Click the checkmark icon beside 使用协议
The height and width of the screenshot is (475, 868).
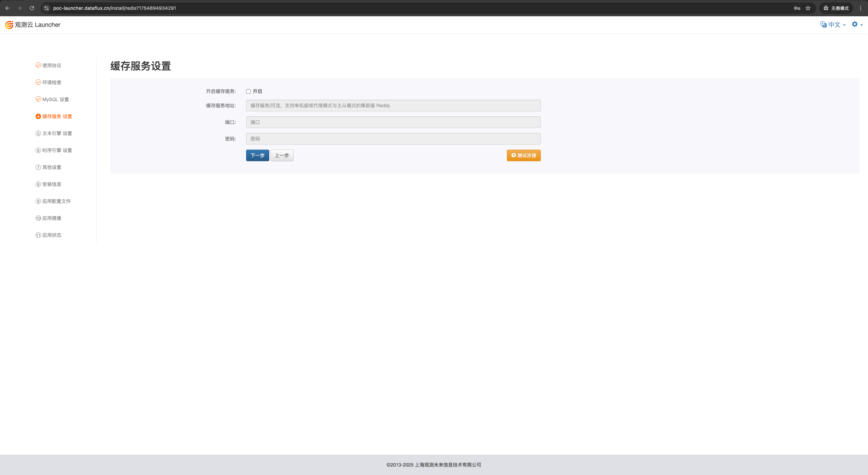(38, 65)
